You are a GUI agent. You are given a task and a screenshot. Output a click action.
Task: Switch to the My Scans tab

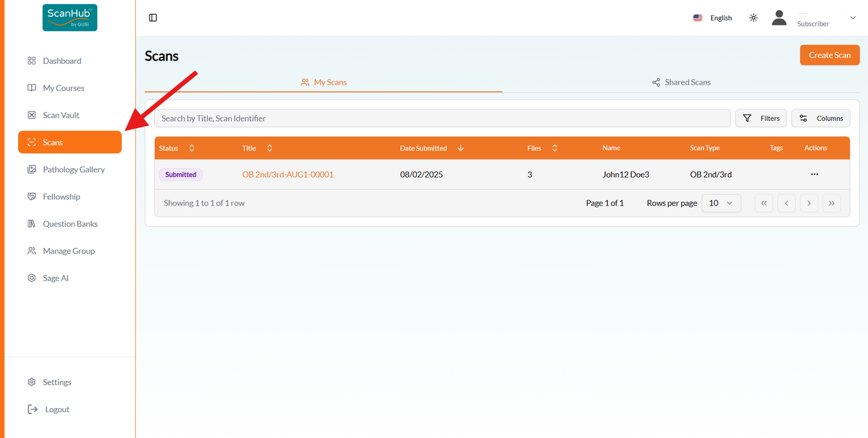tap(323, 82)
